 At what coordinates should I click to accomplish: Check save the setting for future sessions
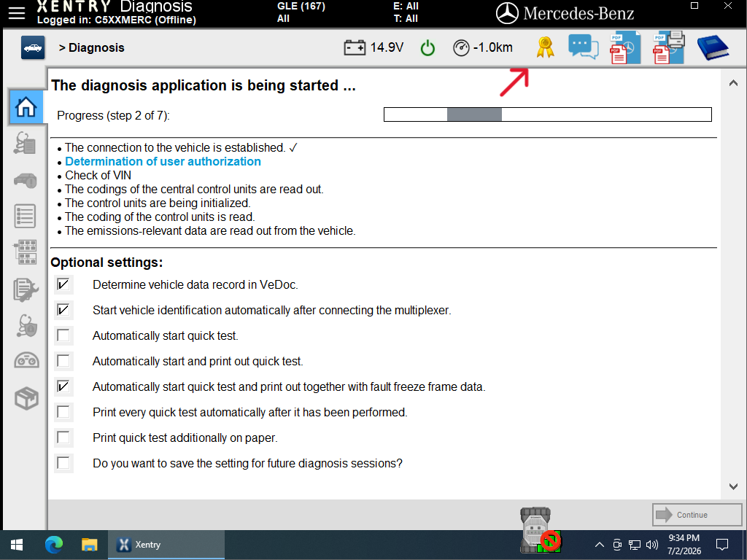click(x=63, y=463)
